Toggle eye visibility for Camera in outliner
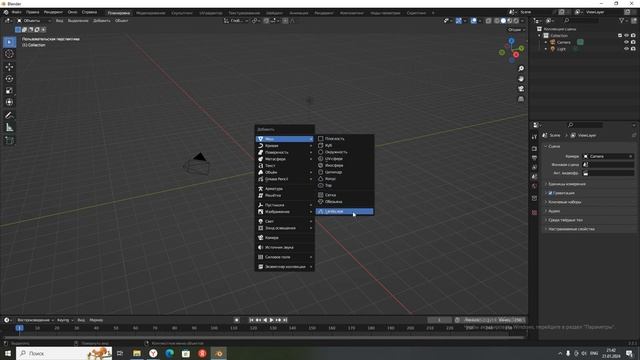 [627, 42]
